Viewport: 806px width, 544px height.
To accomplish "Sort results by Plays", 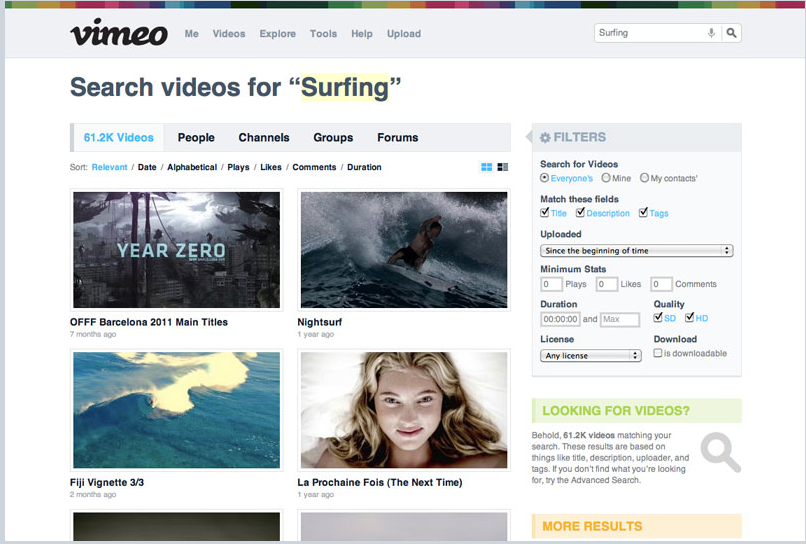I will 238,168.
